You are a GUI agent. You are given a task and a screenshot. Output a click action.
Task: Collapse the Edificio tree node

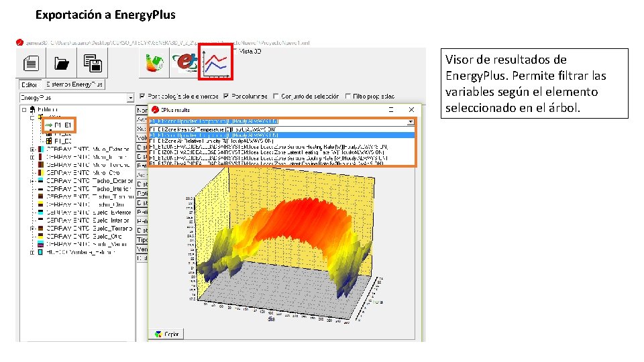(24, 109)
